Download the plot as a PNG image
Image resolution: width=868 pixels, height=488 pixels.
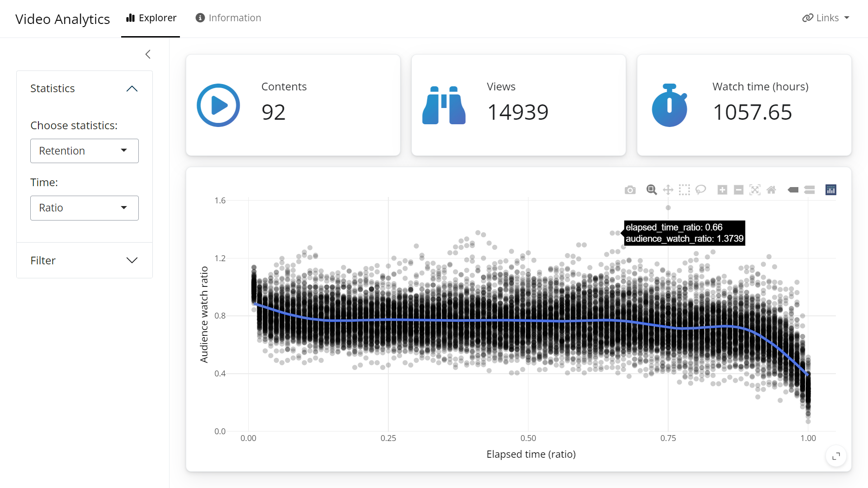(x=630, y=190)
